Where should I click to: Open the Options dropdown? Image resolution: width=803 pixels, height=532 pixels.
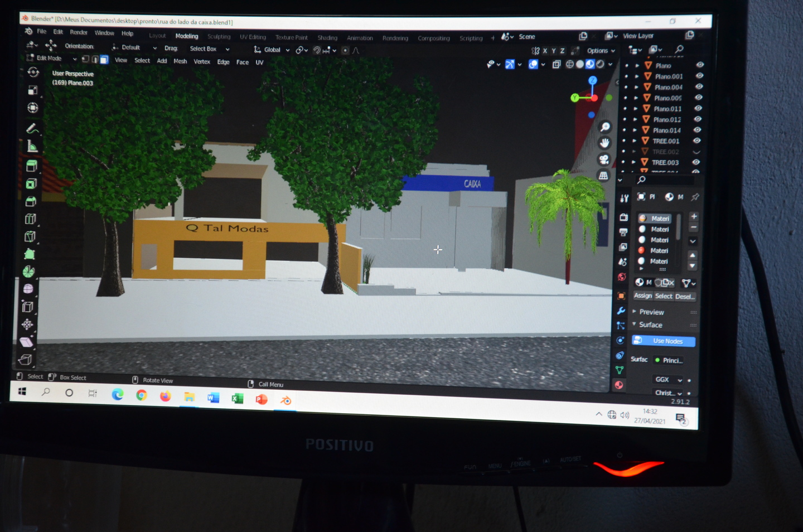click(601, 51)
